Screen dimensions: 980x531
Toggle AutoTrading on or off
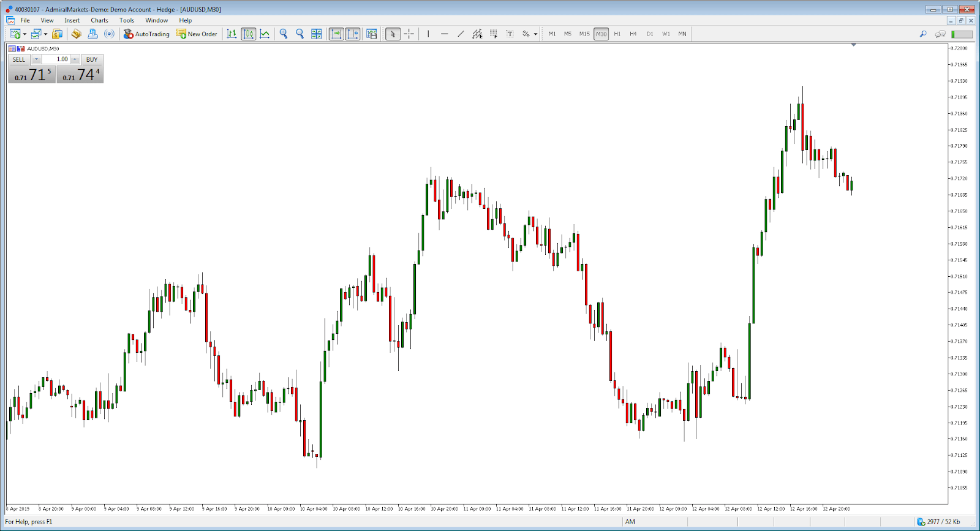click(146, 34)
